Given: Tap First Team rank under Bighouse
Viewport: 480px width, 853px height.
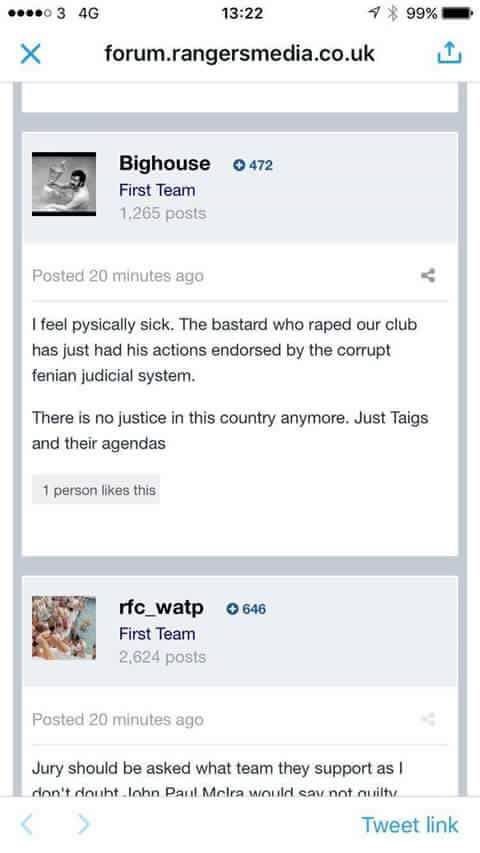Looking at the screenshot, I should (x=157, y=190).
